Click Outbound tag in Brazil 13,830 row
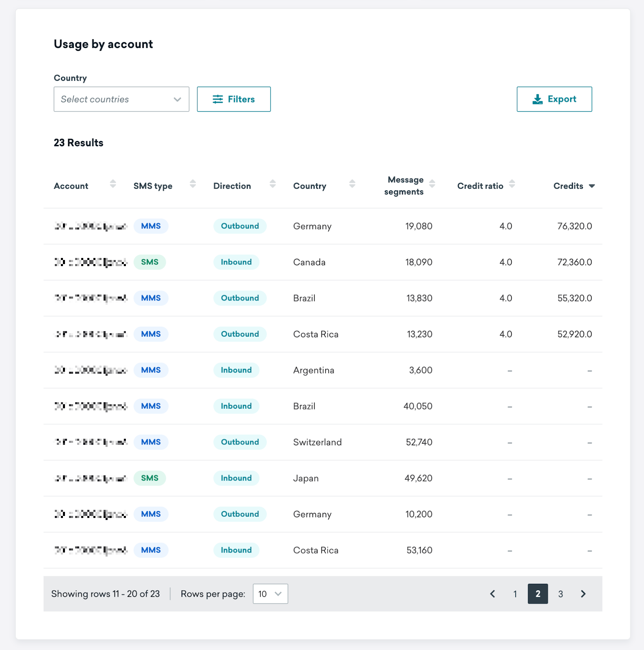644x650 pixels. click(x=240, y=298)
